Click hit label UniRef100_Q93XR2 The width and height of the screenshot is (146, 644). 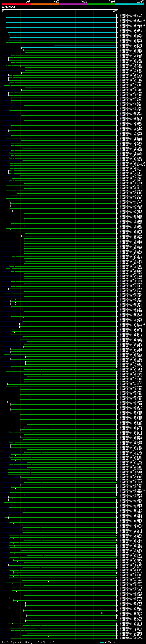click(131, 555)
